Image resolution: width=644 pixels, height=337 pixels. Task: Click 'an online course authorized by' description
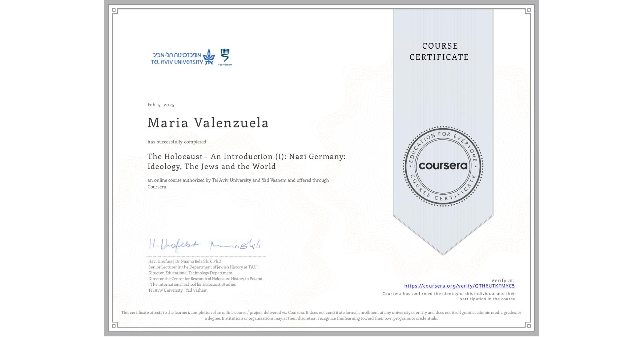[x=238, y=183]
